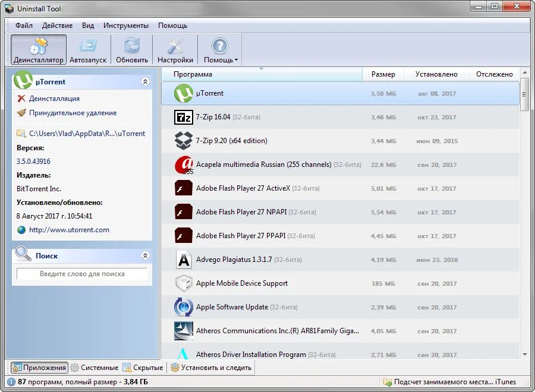This screenshot has width=535, height=392.
Task: Click version number 3.5.0.43916
Action: click(x=33, y=161)
